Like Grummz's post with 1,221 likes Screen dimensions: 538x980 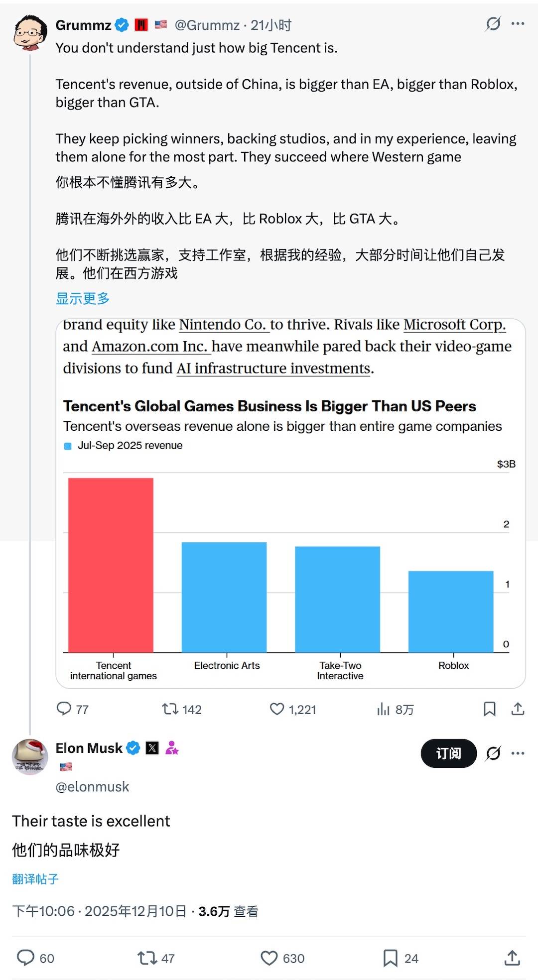(277, 709)
